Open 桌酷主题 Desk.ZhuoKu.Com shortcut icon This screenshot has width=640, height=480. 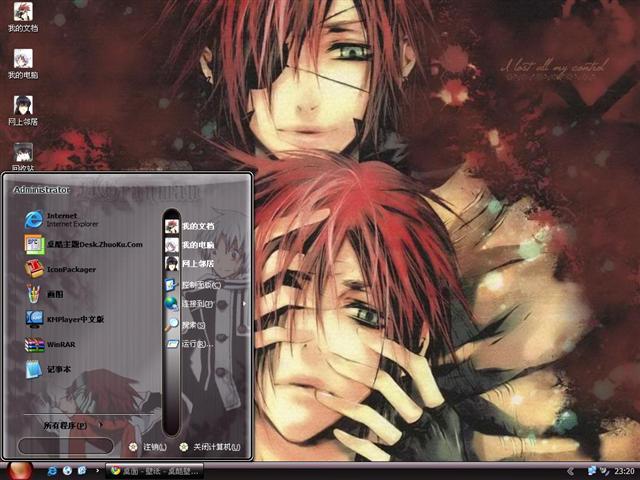pos(34,244)
